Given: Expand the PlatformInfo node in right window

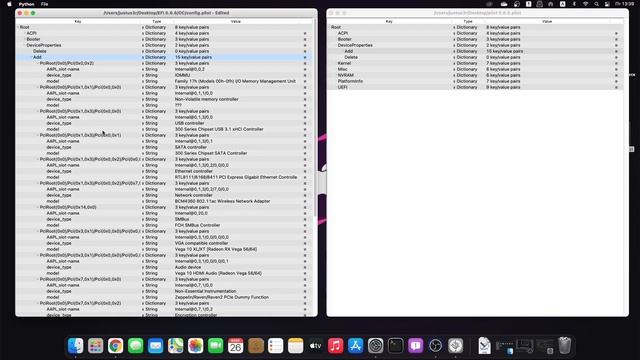Looking at the screenshot, I should pyautogui.click(x=336, y=81).
